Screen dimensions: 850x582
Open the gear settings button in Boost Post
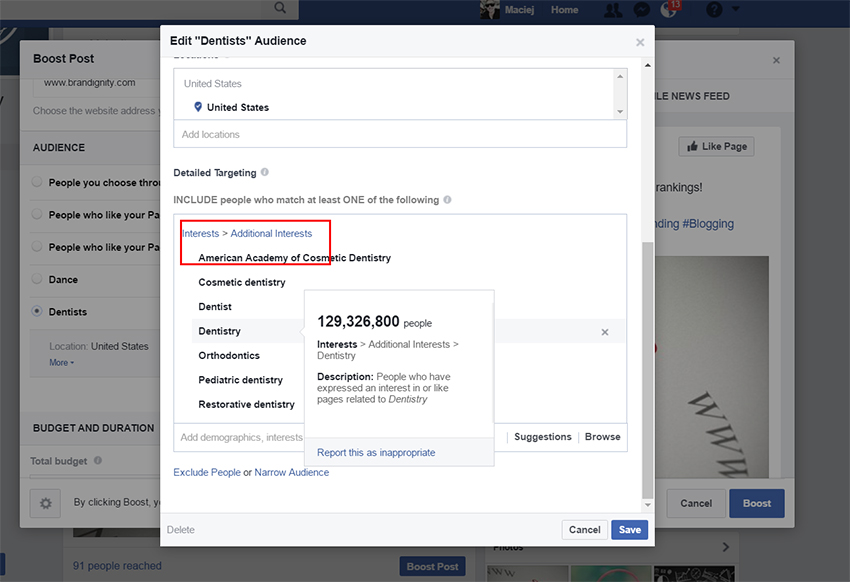point(46,503)
